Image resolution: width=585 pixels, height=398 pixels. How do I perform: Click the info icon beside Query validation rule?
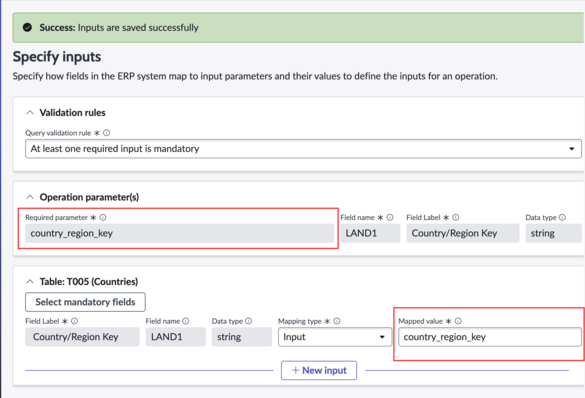point(106,133)
